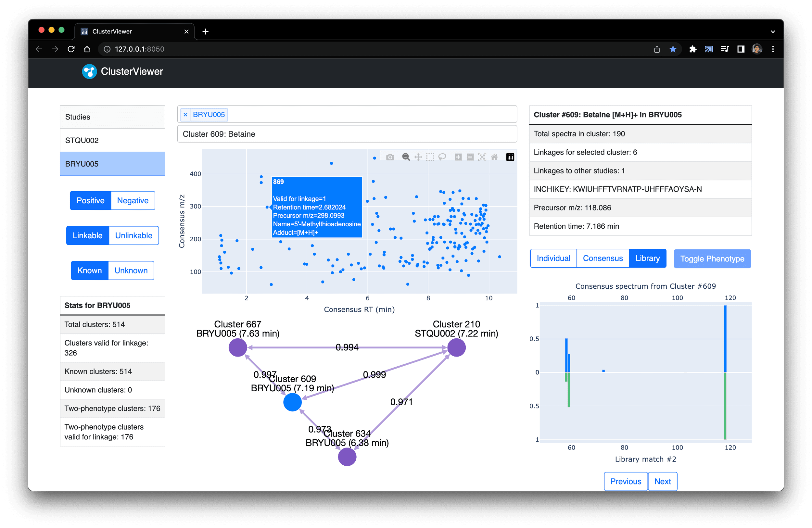Screen dimensions: 812x528
Task: Click the Zoom In plus icon
Action: click(458, 157)
